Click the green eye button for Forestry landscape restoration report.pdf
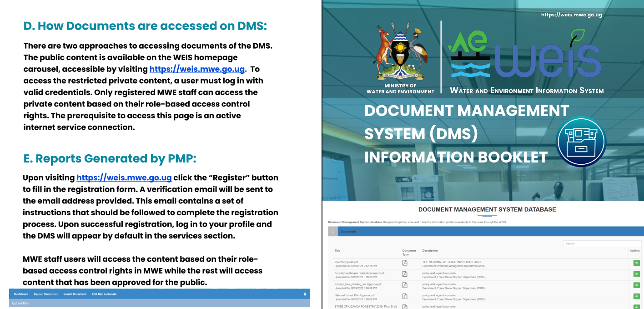The image size is (644, 309). [636, 274]
